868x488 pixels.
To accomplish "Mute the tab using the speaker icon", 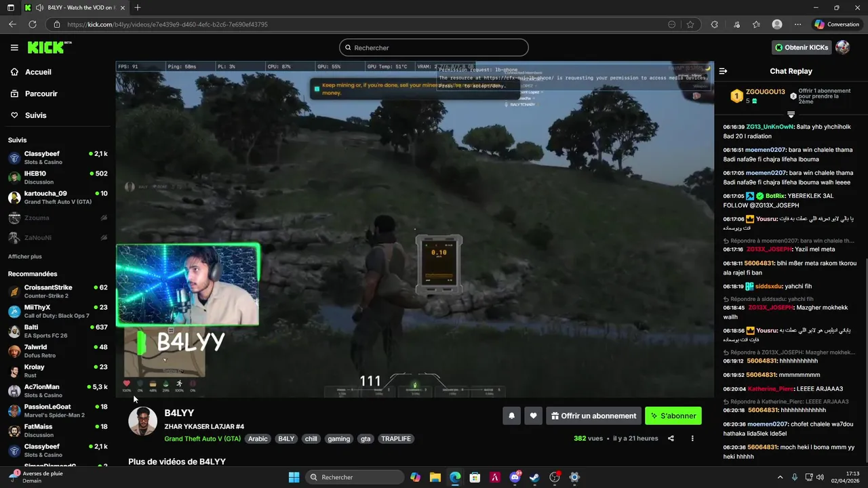I will (39, 7).
